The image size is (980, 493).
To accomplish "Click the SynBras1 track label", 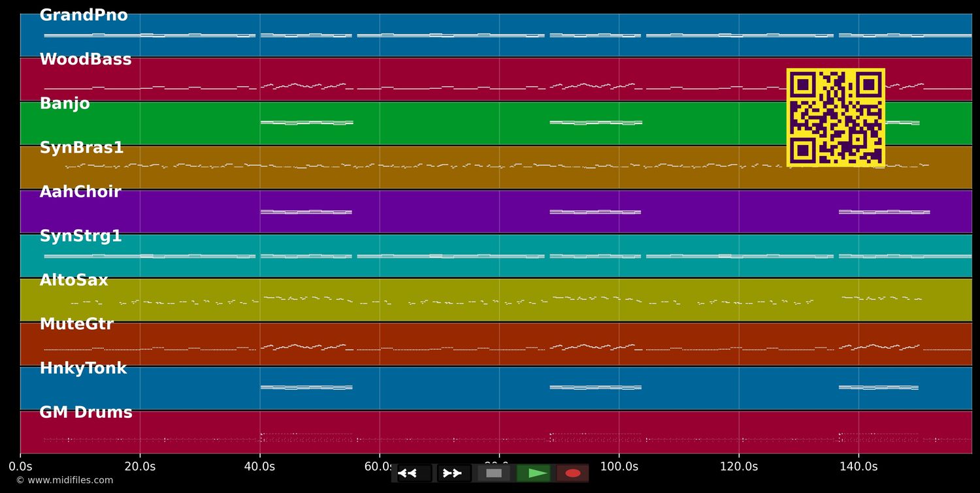I will coord(82,148).
